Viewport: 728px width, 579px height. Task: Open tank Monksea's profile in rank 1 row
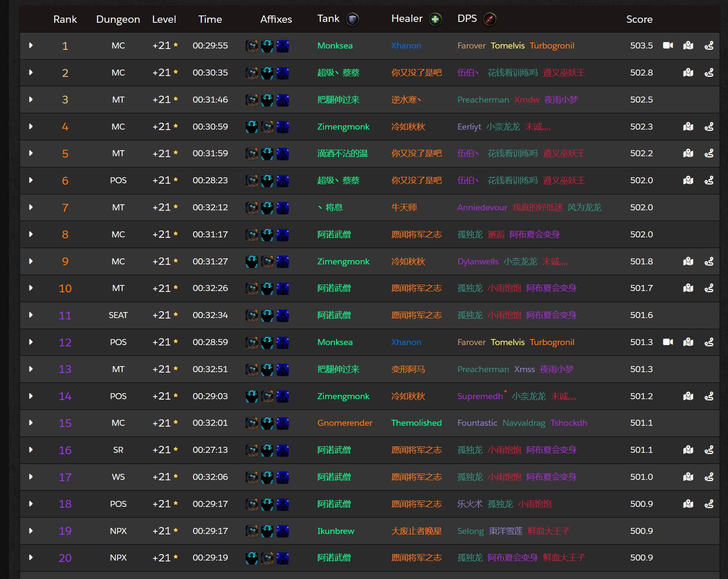pos(335,45)
